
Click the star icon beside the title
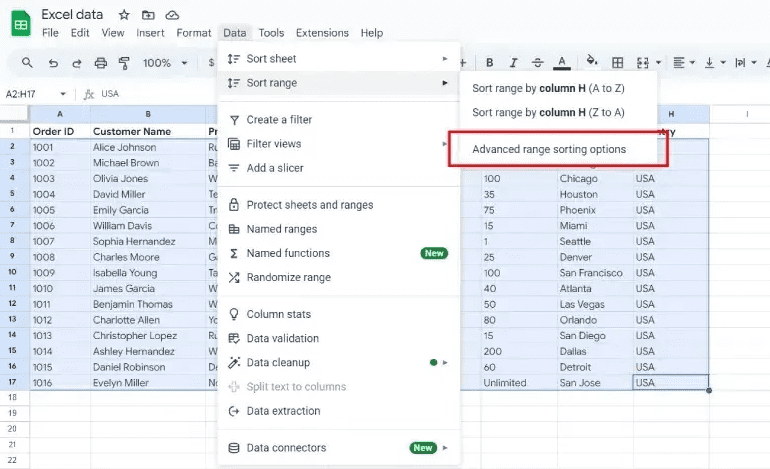tap(124, 15)
